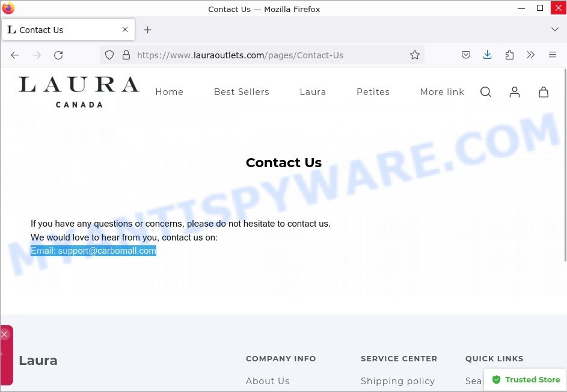Open the Petites menu item
Viewport: 567px width, 392px height.
point(373,92)
